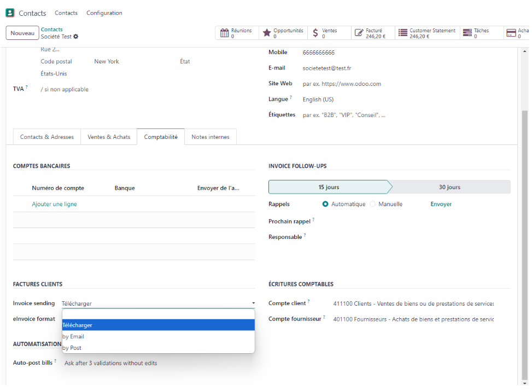
Task: Open the Compte client account selector
Action: point(413,303)
